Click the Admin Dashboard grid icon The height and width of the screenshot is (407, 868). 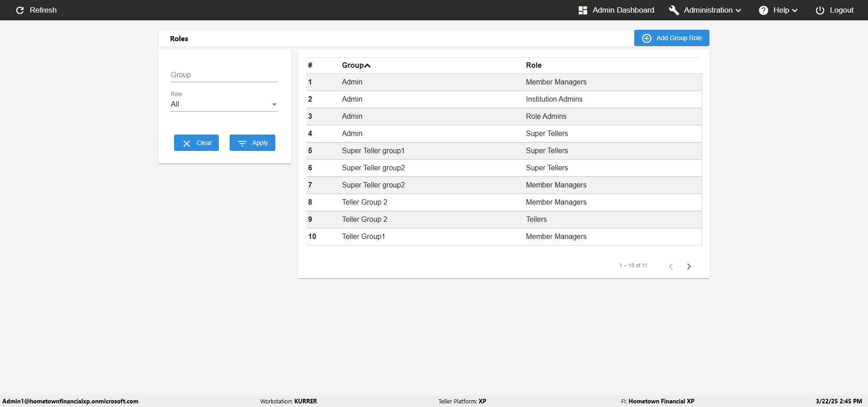[583, 10]
